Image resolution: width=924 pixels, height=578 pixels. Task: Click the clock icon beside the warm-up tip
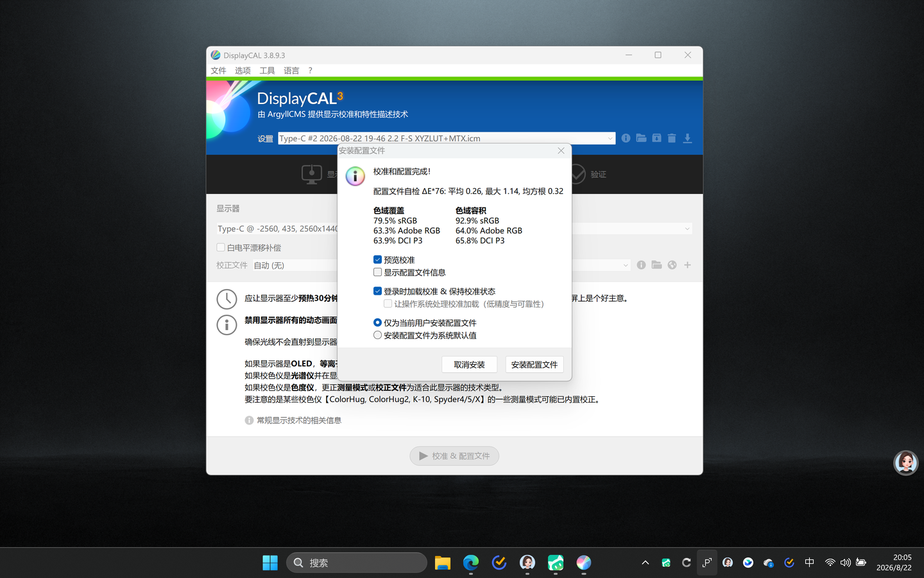(227, 299)
